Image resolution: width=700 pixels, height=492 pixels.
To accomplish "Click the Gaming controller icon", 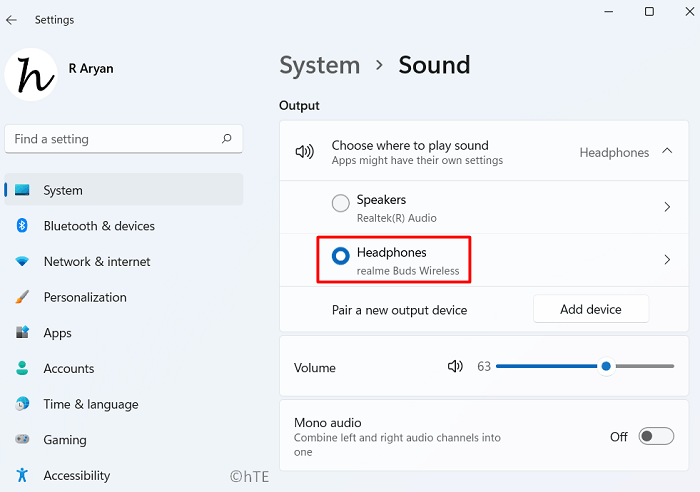I will click(x=22, y=439).
